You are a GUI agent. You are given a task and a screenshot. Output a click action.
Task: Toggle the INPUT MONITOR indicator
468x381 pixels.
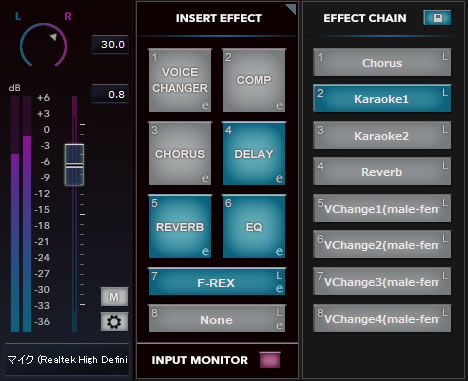270,360
